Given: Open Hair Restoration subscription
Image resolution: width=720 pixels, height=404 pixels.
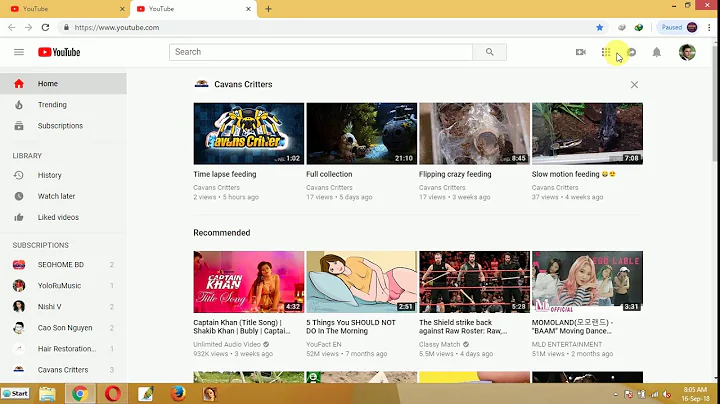Looking at the screenshot, I should coord(63,348).
